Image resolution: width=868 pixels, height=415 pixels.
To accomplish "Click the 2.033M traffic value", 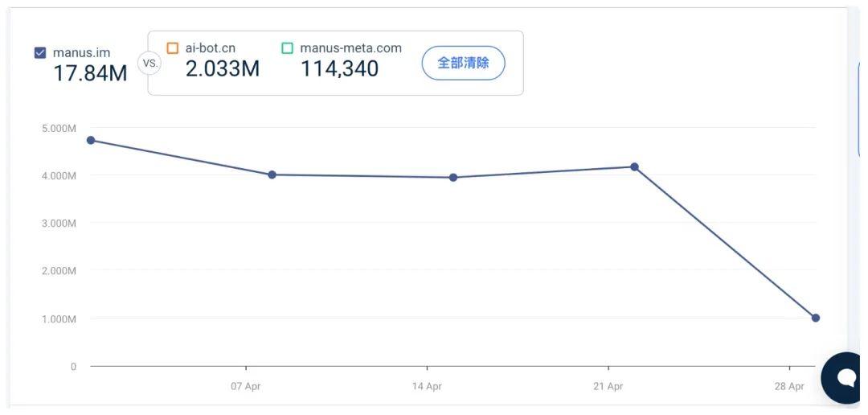I will click(223, 68).
